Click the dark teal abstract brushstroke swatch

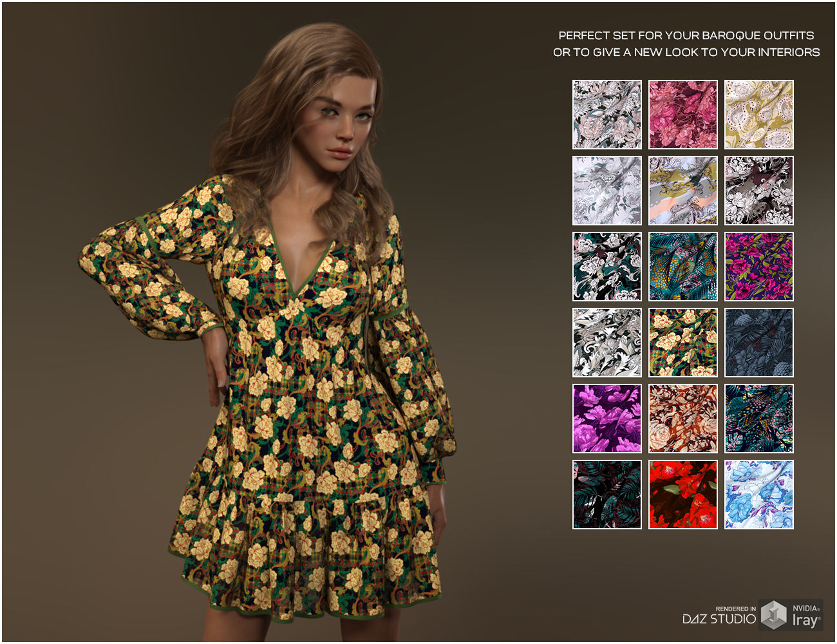(x=759, y=419)
